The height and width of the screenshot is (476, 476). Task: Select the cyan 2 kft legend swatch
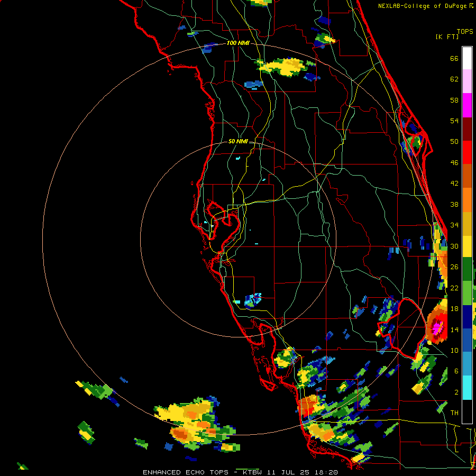pos(467,388)
